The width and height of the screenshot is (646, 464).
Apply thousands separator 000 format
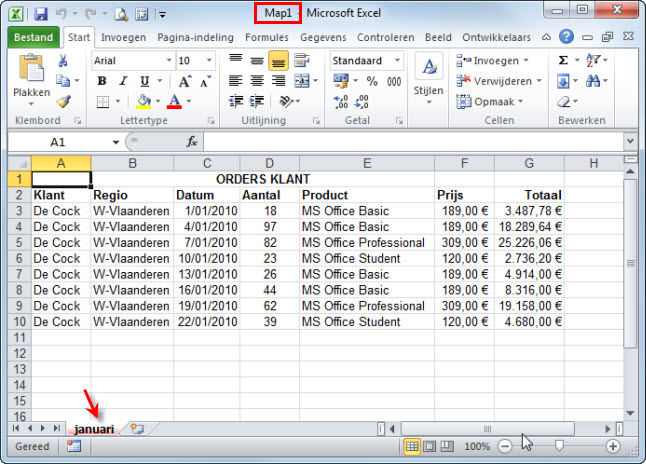394,82
